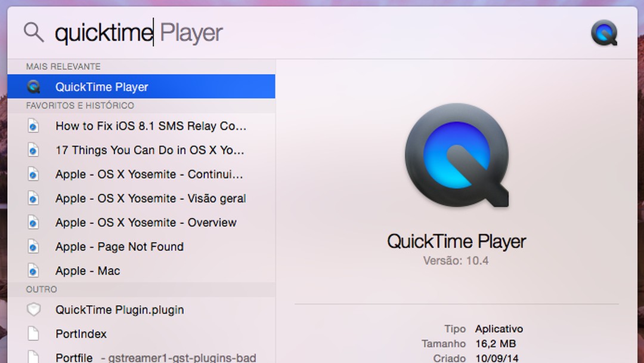Open 'QuickTime Plugin.plugin' under OUTRO

pyautogui.click(x=120, y=310)
